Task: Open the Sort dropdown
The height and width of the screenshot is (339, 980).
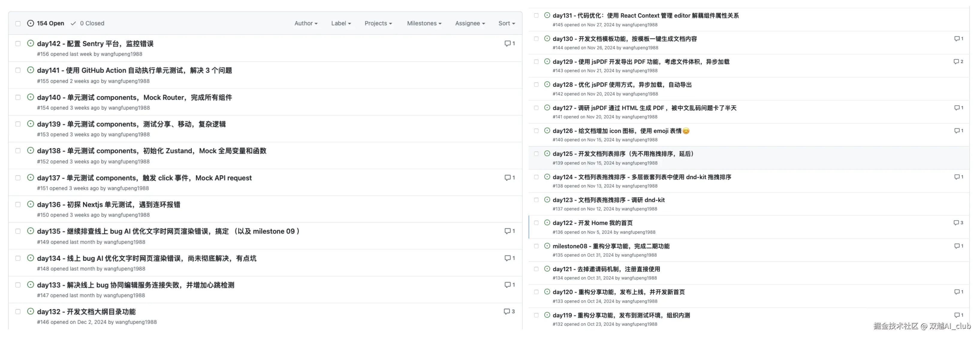Action: 506,23
